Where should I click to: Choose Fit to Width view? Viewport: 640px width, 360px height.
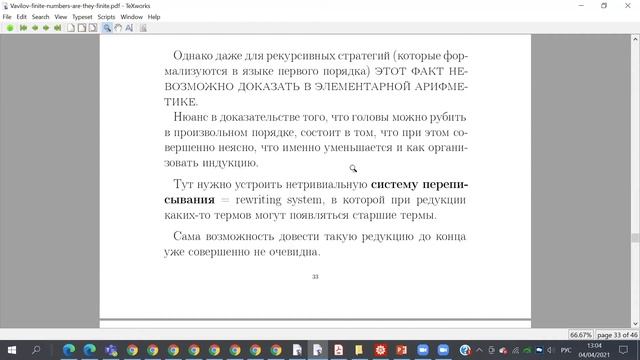(x=82, y=28)
